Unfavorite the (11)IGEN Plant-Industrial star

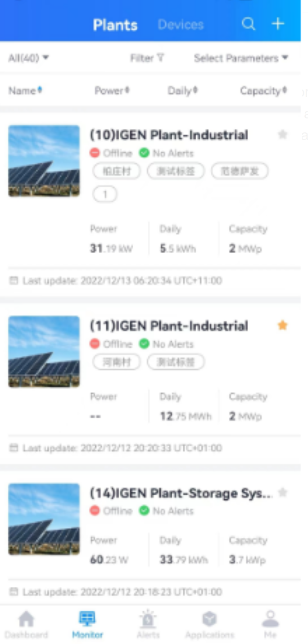coord(283,325)
